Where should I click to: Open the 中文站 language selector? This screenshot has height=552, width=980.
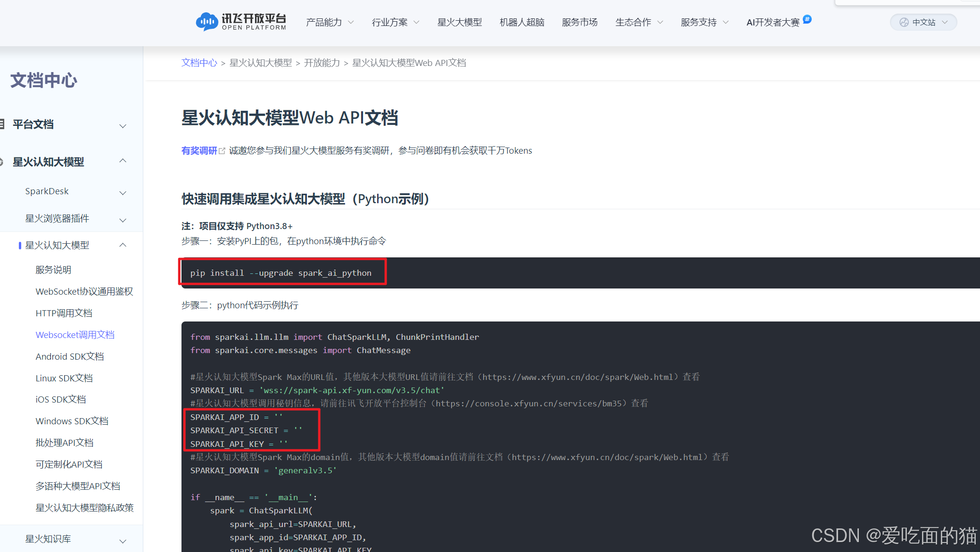(923, 22)
